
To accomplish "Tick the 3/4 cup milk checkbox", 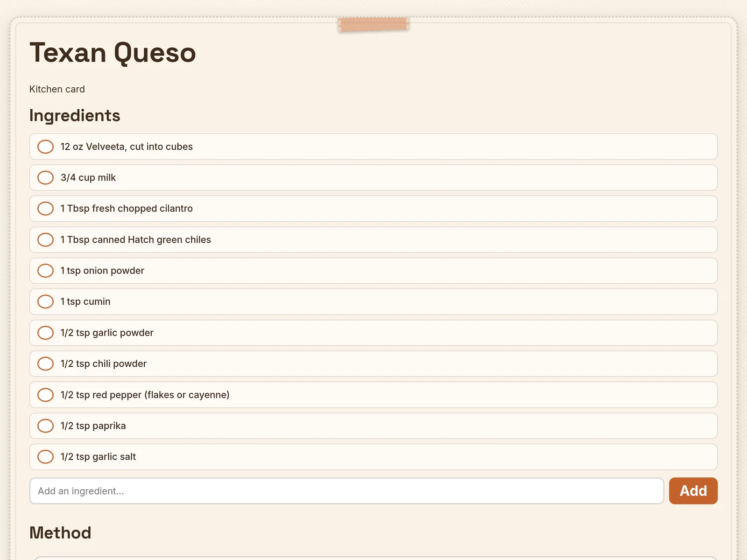I will [x=45, y=177].
